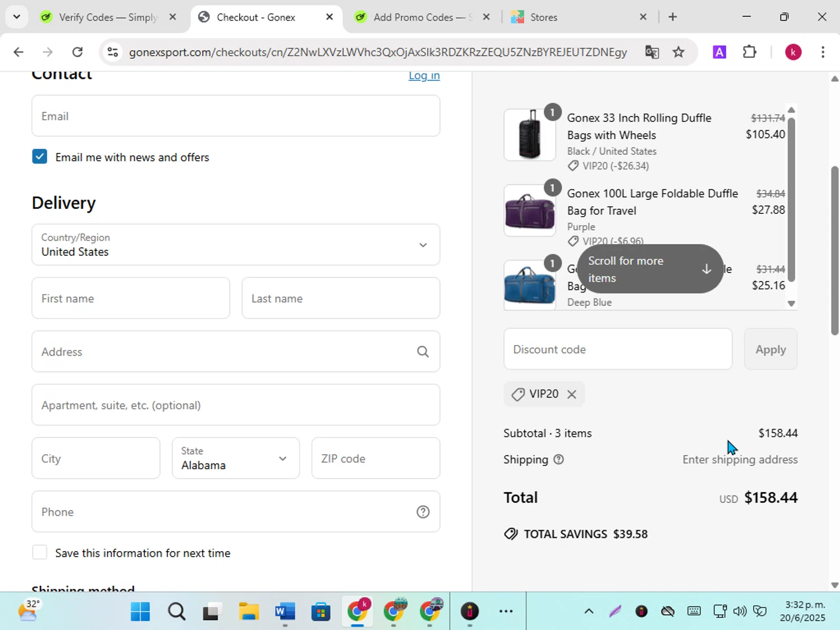840x630 pixels.
Task: Open Windows taskbar Search
Action: point(176,612)
